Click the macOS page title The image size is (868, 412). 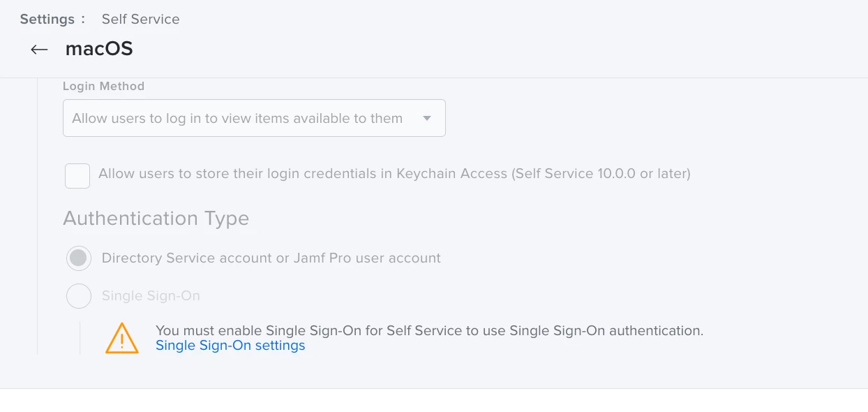99,49
